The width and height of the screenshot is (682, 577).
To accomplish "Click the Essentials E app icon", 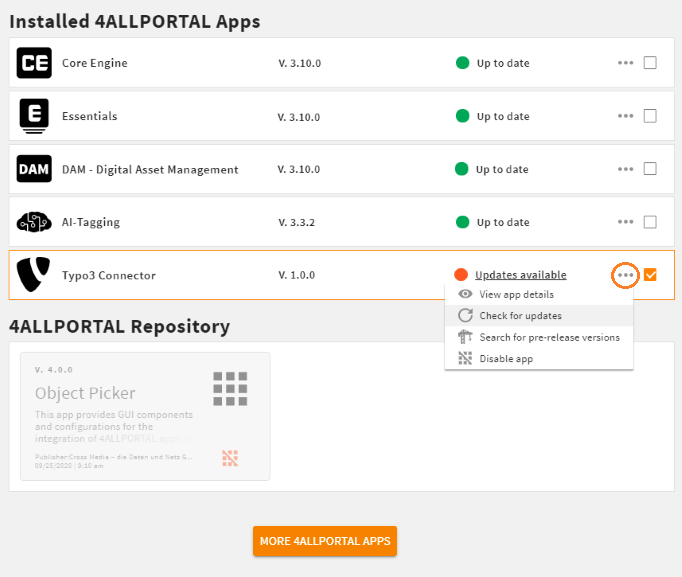I will (34, 116).
